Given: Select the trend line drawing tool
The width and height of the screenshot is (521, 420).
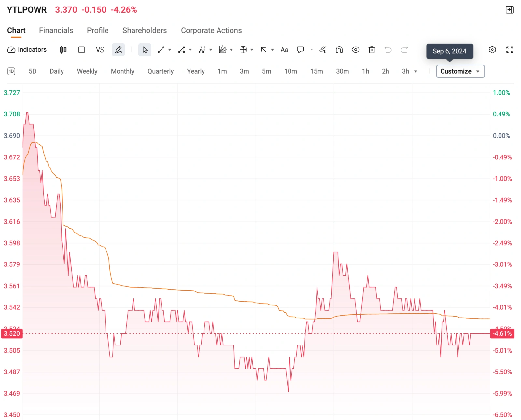Looking at the screenshot, I should pos(161,50).
